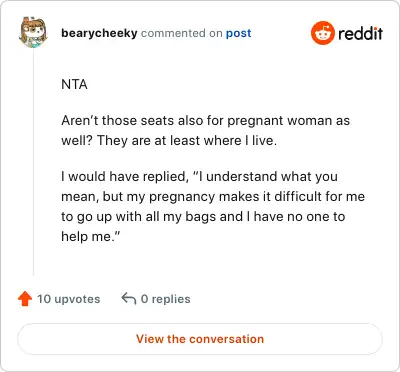This screenshot has width=400, height=372.
Task: Upvote the comment with the orange arrow
Action: pos(25,299)
